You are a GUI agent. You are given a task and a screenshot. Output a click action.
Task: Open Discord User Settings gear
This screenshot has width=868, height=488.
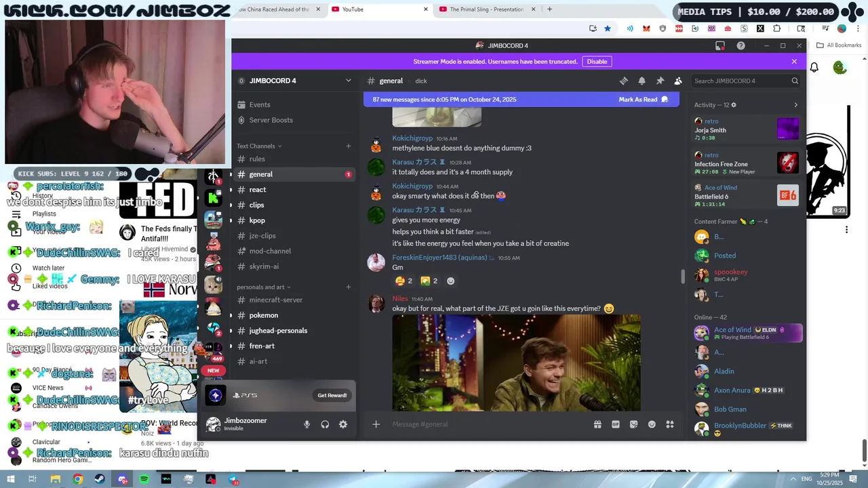(343, 424)
